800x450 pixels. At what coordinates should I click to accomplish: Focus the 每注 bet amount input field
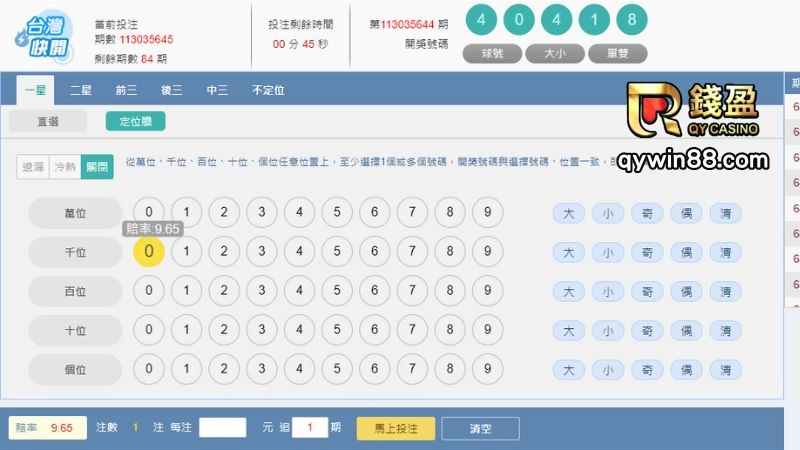pos(222,428)
